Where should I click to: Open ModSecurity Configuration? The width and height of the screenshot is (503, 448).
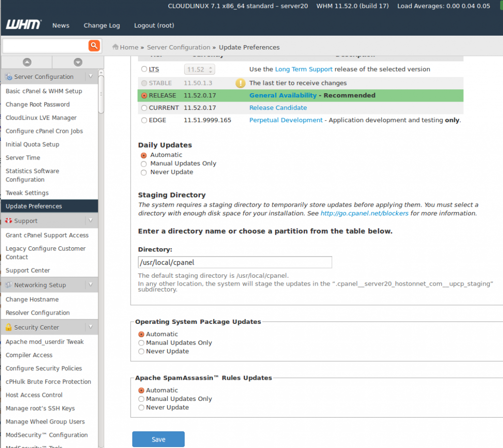click(47, 435)
